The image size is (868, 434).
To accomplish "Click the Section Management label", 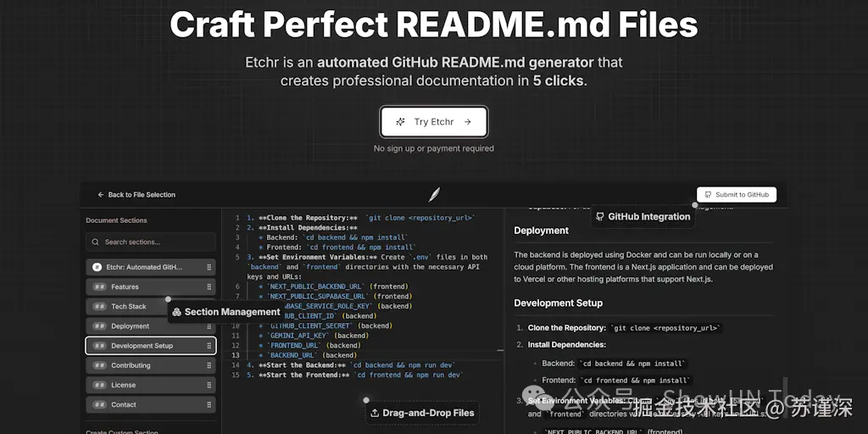I will pyautogui.click(x=232, y=312).
